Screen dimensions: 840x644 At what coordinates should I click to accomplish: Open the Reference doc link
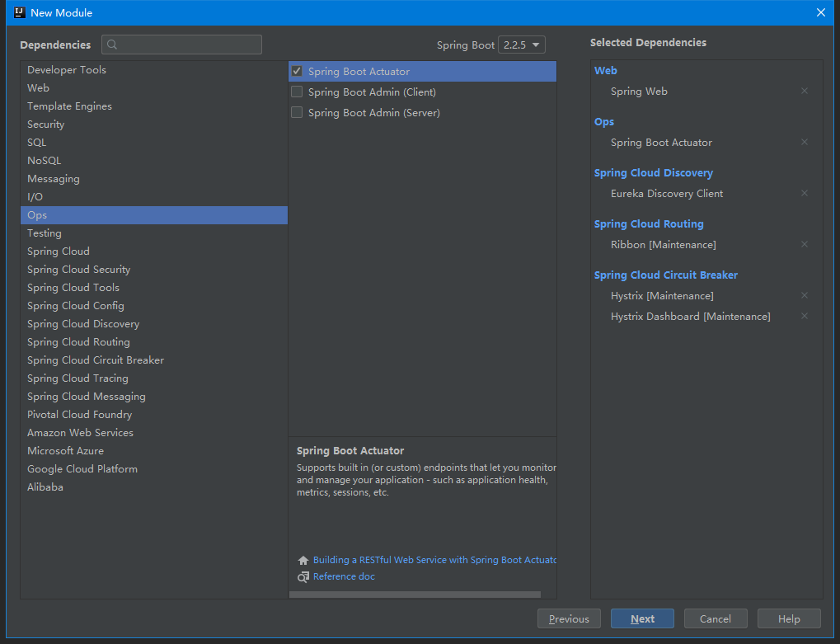click(x=344, y=576)
